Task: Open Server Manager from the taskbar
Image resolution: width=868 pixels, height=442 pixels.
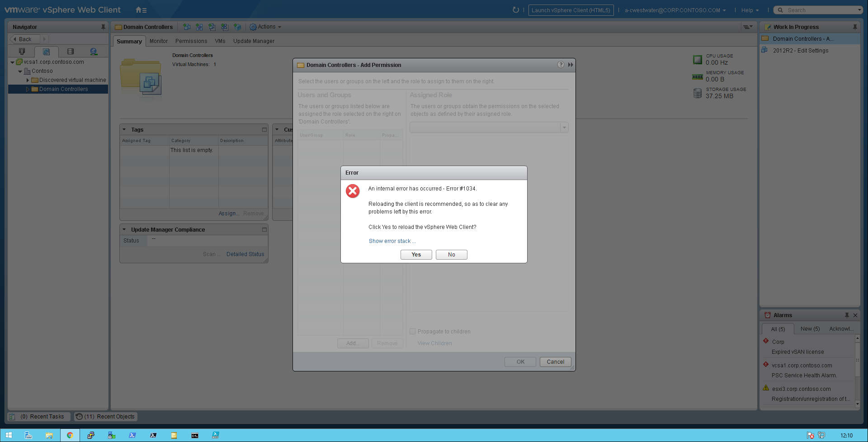Action: coord(28,435)
